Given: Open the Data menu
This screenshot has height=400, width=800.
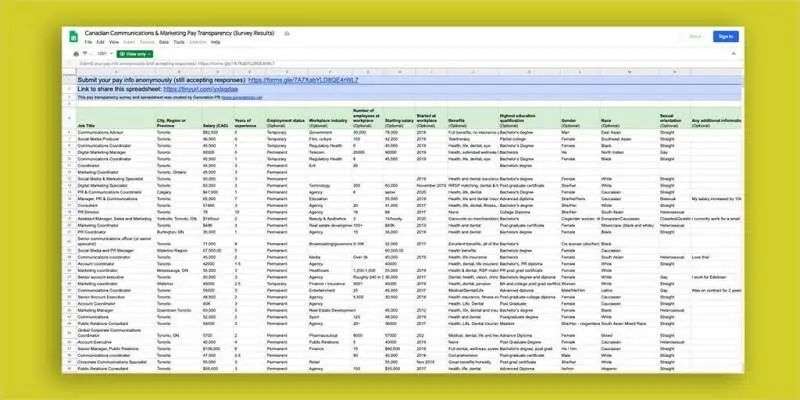Looking at the screenshot, I should 164,42.
